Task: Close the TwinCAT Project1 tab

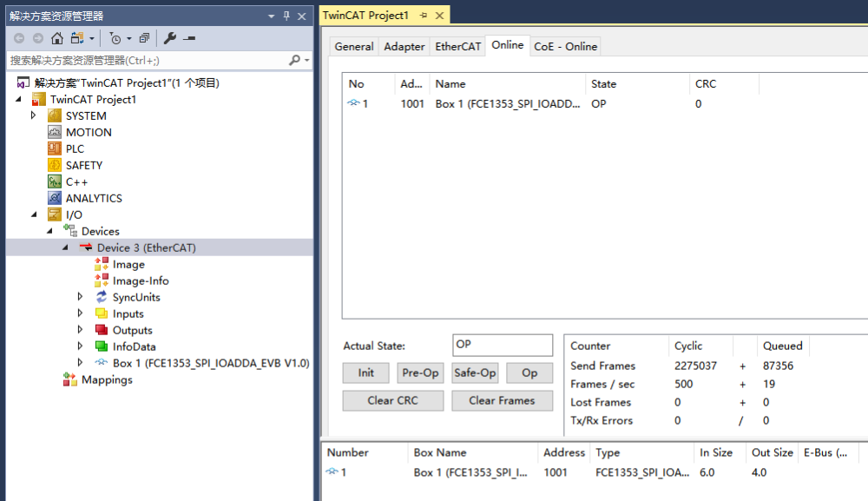Action: [x=439, y=16]
